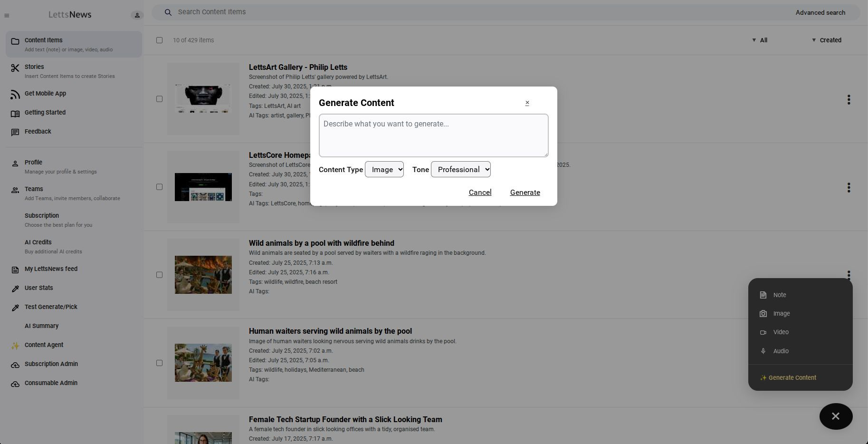This screenshot has height=444, width=868.
Task: Click the Note document icon in add menu
Action: pos(763,295)
